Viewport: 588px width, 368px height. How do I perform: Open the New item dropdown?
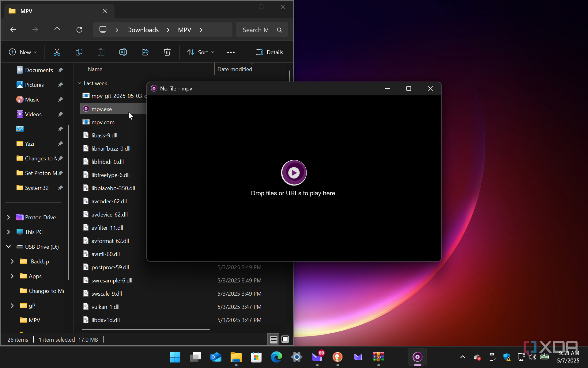point(23,52)
